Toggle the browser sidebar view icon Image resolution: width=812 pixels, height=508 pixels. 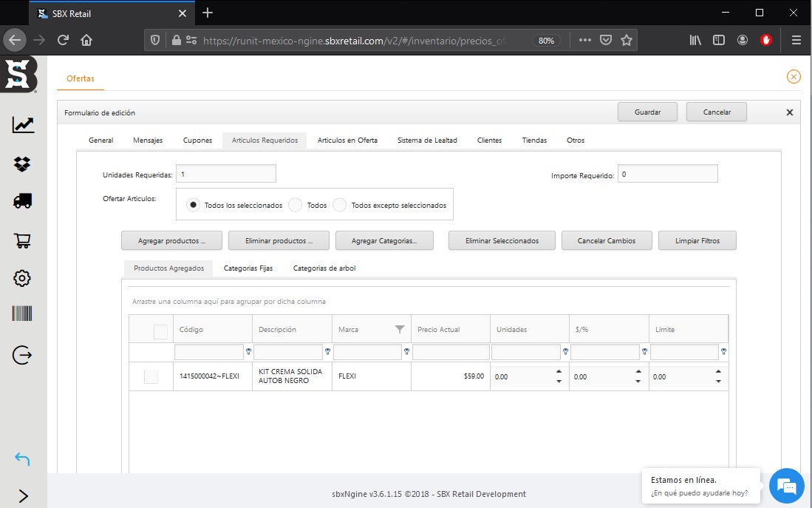click(719, 40)
